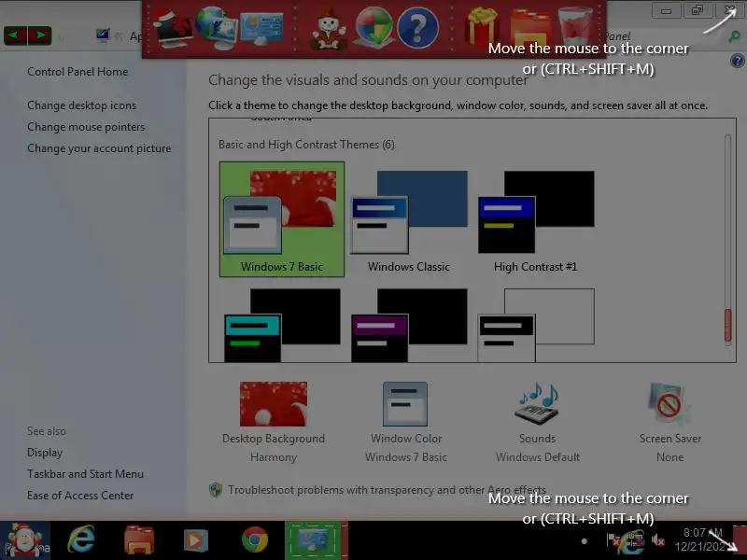This screenshot has width=747, height=560.
Task: Click the red theme list scrollbar thumb
Action: click(727, 326)
